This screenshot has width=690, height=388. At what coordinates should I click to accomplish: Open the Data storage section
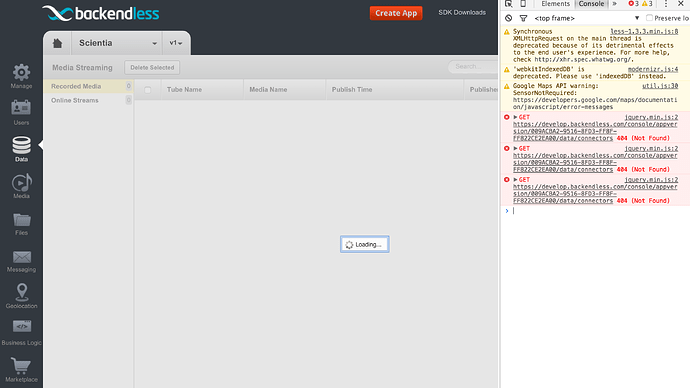(x=21, y=149)
